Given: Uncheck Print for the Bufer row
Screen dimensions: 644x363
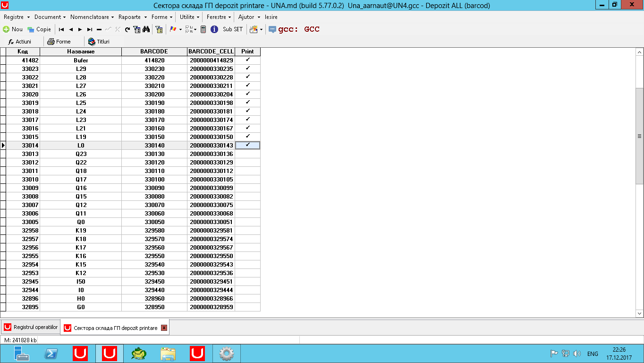Looking at the screenshot, I should [x=247, y=60].
